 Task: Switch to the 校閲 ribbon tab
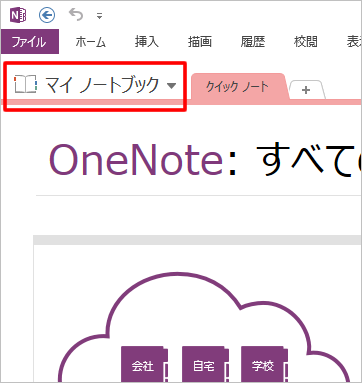click(305, 42)
